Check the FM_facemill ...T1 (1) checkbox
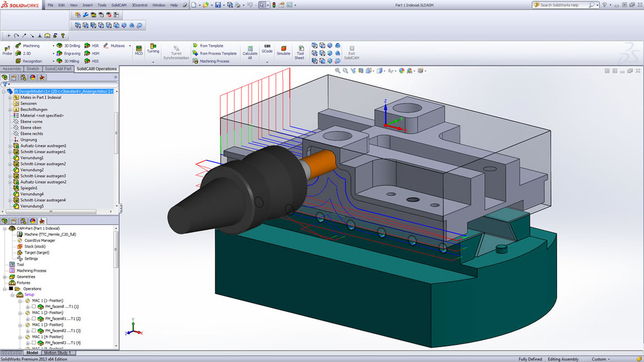644x362 pixels. click(34, 307)
